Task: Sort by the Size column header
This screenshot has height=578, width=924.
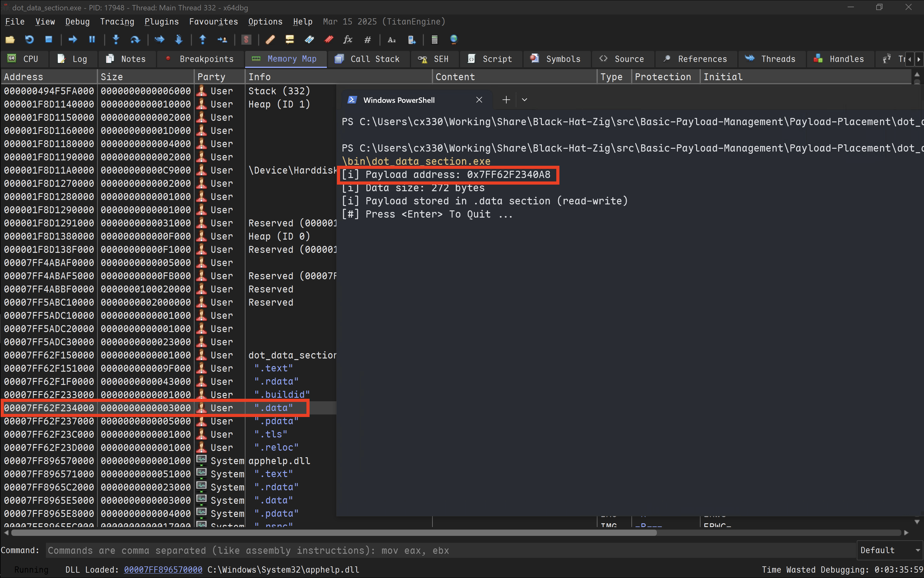Action: pyautogui.click(x=146, y=77)
